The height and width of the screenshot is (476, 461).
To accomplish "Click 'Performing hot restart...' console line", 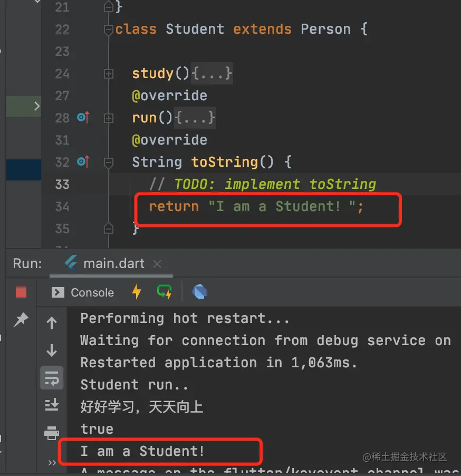I will [x=185, y=318].
